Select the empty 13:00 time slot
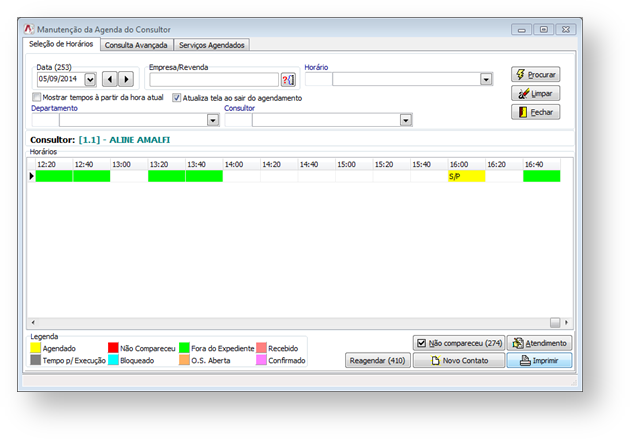Screen dimensions: 631x440 [x=129, y=176]
